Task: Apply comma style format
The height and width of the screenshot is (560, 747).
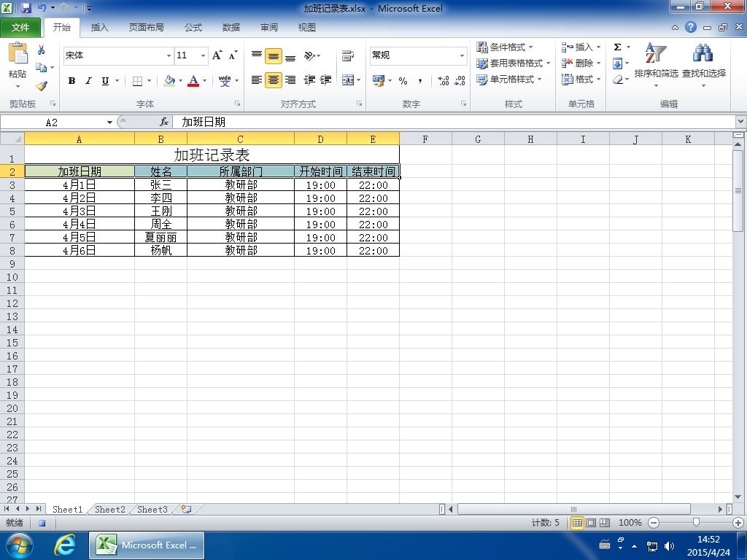Action: (x=419, y=81)
